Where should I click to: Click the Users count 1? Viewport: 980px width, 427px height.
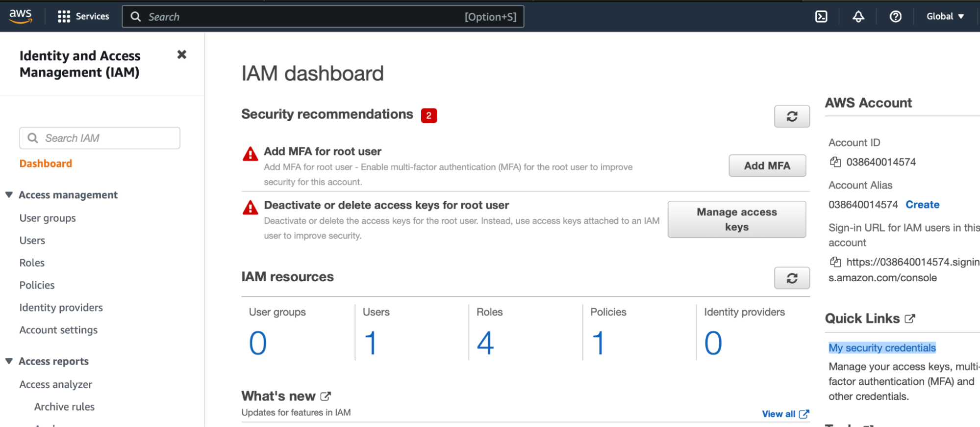pos(371,343)
